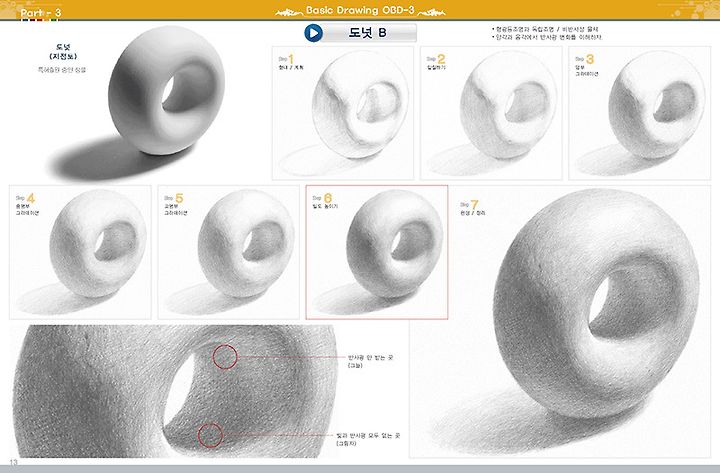Open the Step 5 drawing thumbnail
Image resolution: width=720 pixels, height=473 pixels.
[229, 252]
